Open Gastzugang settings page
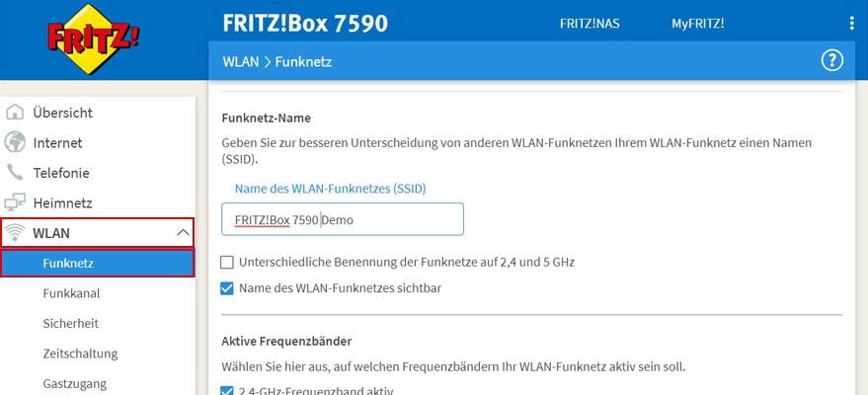 tap(74, 383)
